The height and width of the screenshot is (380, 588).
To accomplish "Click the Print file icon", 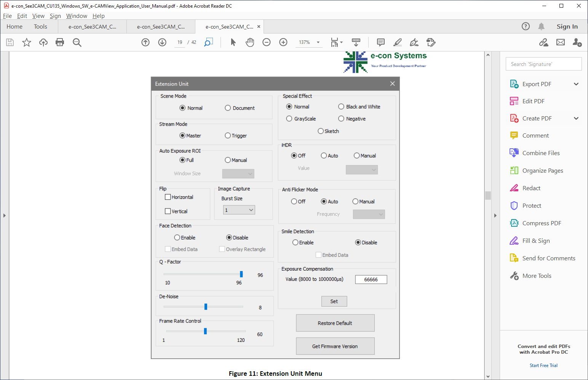I will tap(60, 42).
